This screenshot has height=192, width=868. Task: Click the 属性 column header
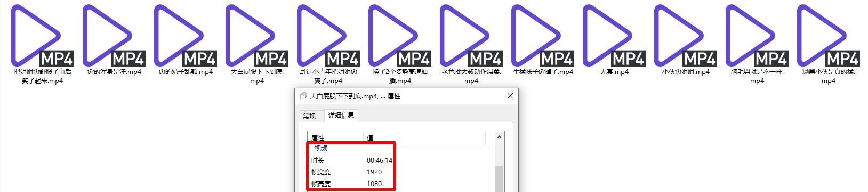(335, 138)
